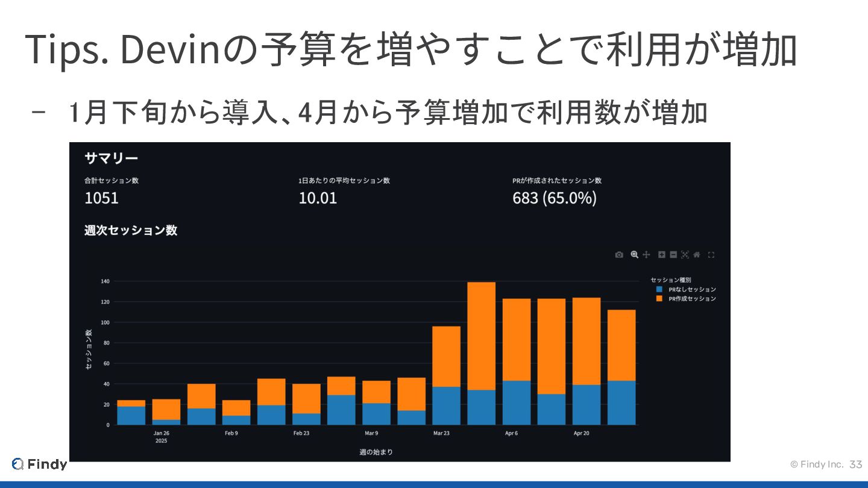Click the Jan 26 2025 x-axis tick label
Viewport: 868px width, 488px height.
pyautogui.click(x=162, y=437)
